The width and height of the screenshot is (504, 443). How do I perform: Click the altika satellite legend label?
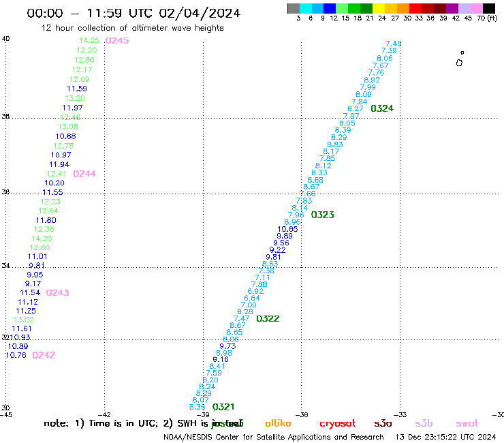click(278, 423)
